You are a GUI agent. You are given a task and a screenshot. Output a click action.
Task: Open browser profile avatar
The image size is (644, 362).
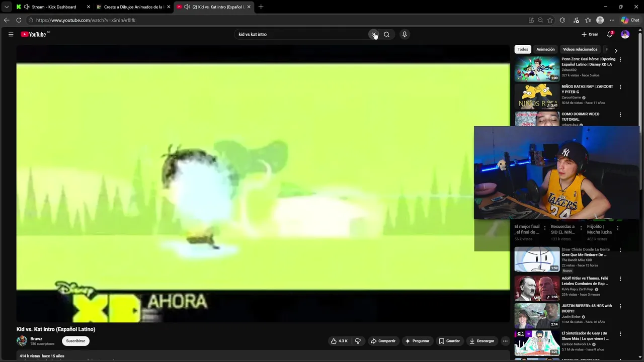[x=600, y=20]
